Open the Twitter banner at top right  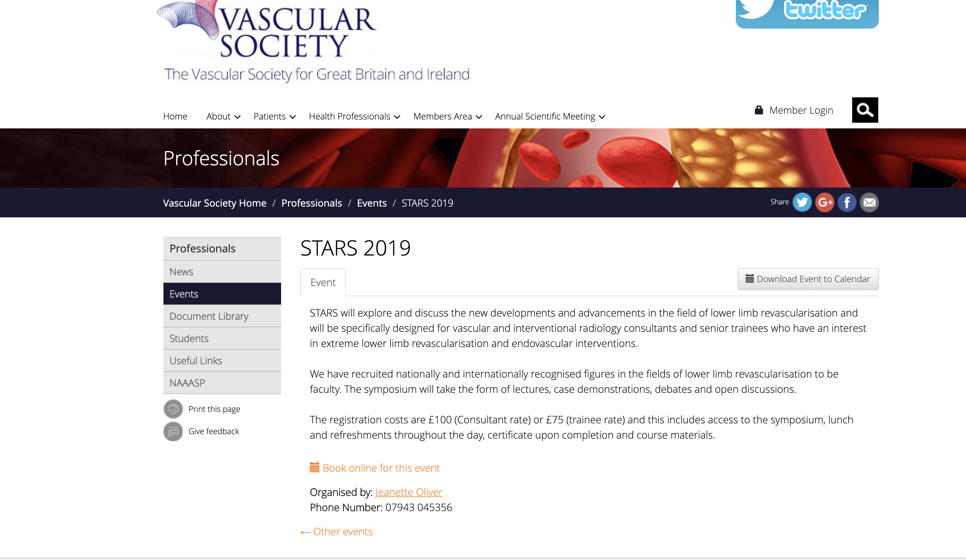tap(807, 13)
